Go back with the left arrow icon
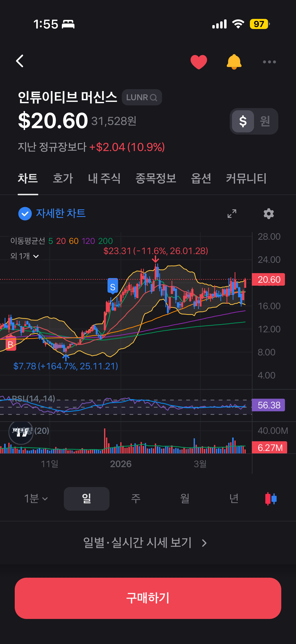Viewport: 296px width, 644px height. tap(20, 61)
